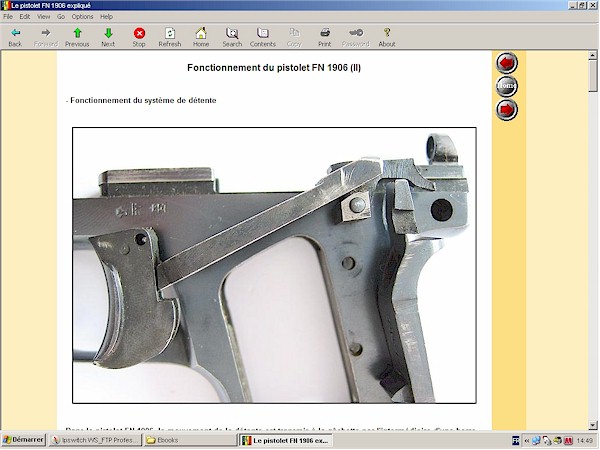
Task: Click the clock showing 14:49
Action: pyautogui.click(x=584, y=440)
